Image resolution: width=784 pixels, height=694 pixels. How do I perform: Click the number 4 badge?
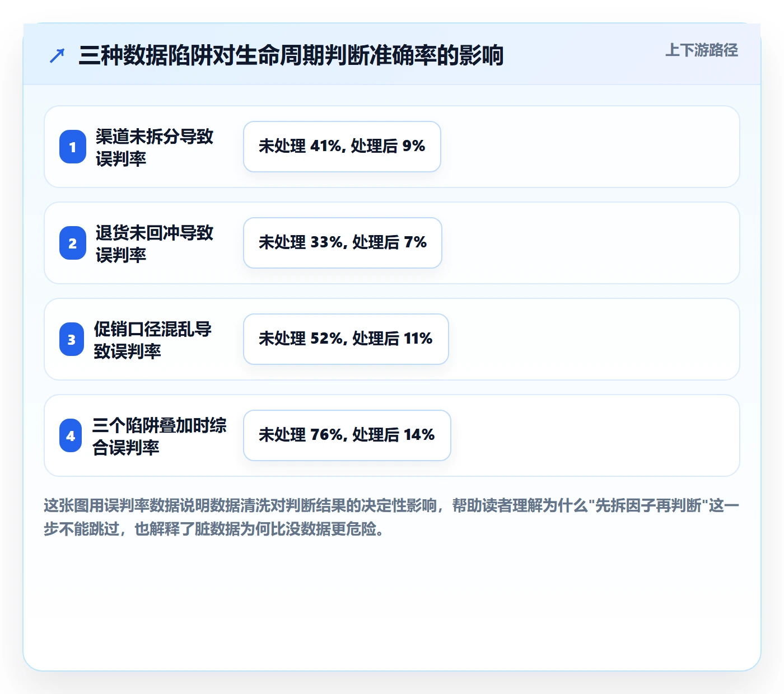click(71, 435)
